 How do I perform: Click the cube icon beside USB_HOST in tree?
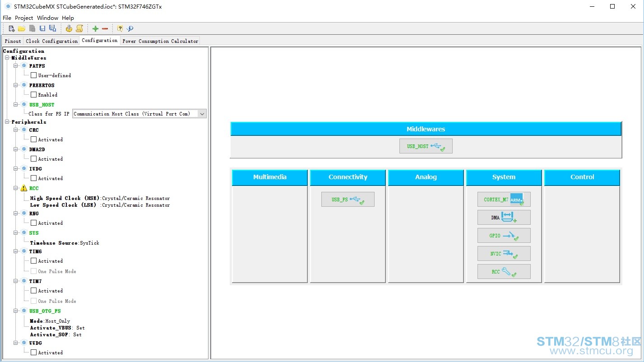click(24, 104)
